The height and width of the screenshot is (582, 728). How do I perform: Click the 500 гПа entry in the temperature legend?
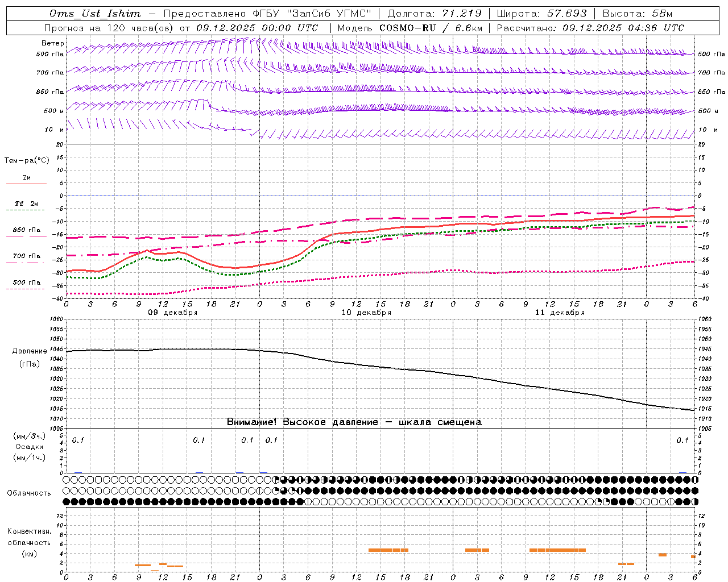coord(26,282)
